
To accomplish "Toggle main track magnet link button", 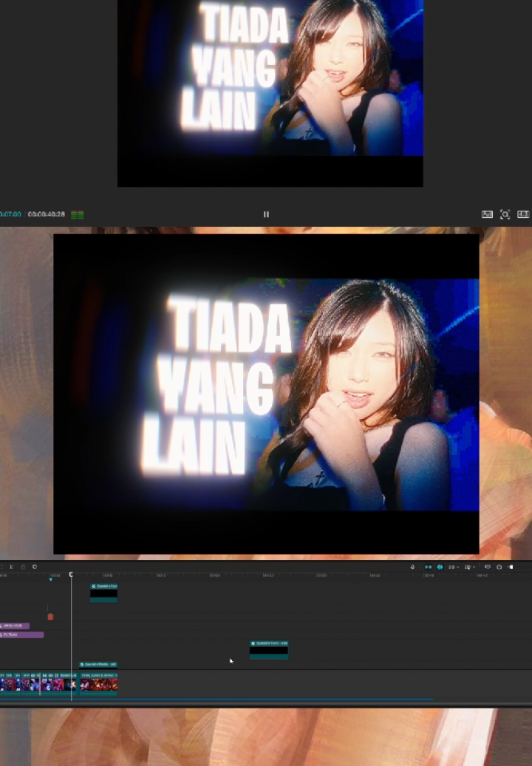I will click(428, 567).
